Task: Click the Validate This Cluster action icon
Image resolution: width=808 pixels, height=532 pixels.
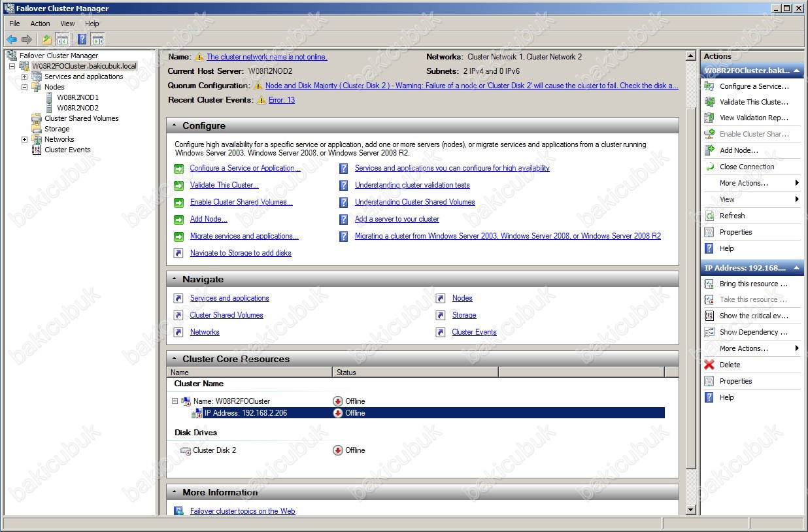Action: 709,102
